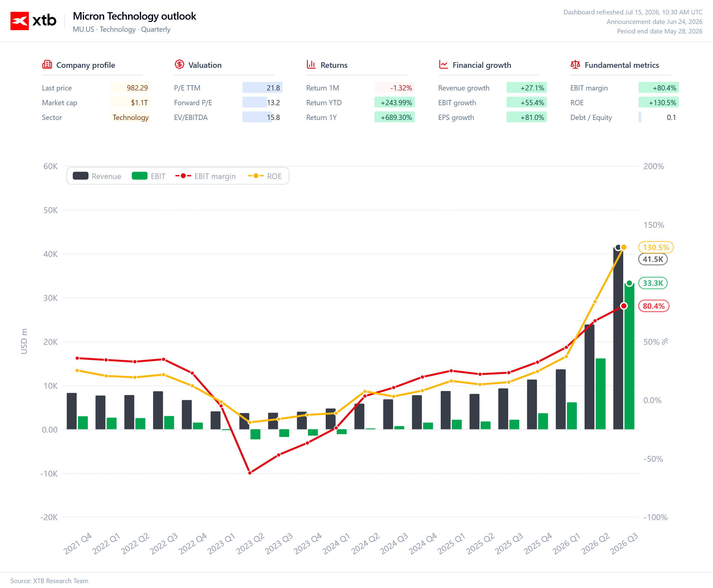The image size is (713, 588).
Task: Click the dark Revenue legend swatch
Action: 81,176
